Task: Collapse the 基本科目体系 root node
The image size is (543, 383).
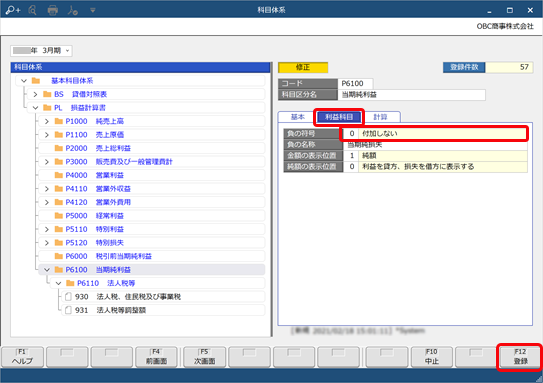Action: pyautogui.click(x=24, y=81)
